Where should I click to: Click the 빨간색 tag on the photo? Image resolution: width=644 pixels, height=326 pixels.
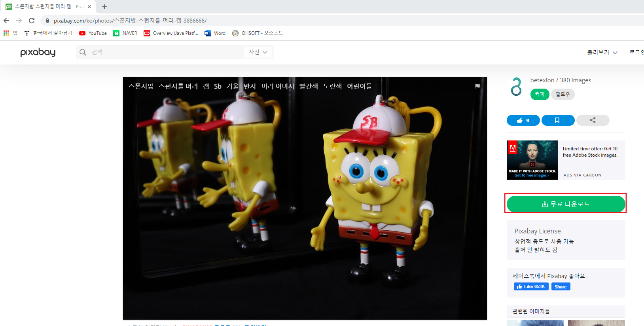tap(309, 86)
